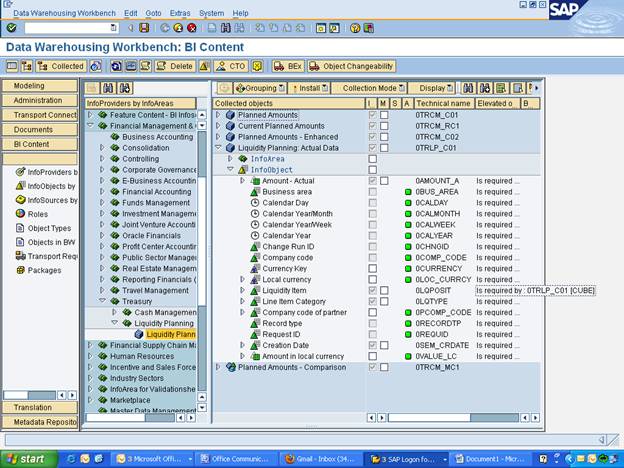Viewport: 624px width, 468px height.
Task: Click the Print icon in standard toolbar
Action: click(x=212, y=28)
